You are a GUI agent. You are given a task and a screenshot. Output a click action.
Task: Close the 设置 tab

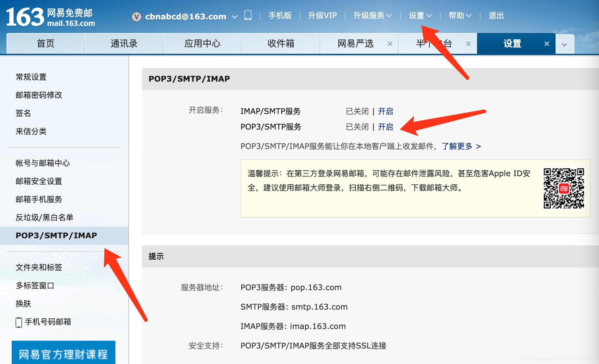coord(547,44)
